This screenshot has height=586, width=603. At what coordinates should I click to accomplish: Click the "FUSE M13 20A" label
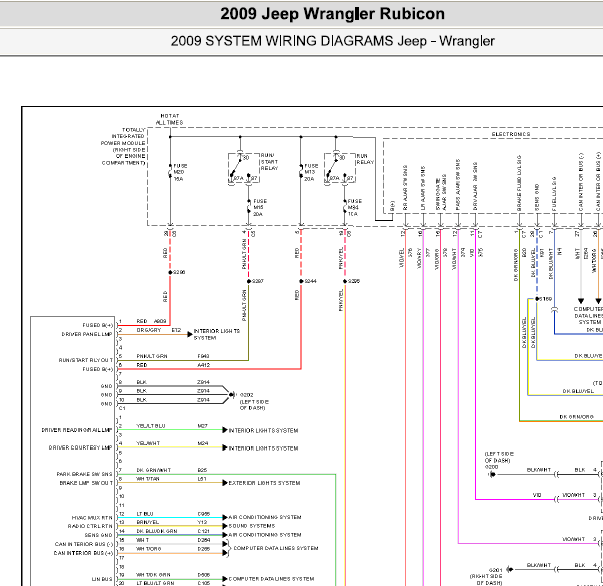pos(311,172)
